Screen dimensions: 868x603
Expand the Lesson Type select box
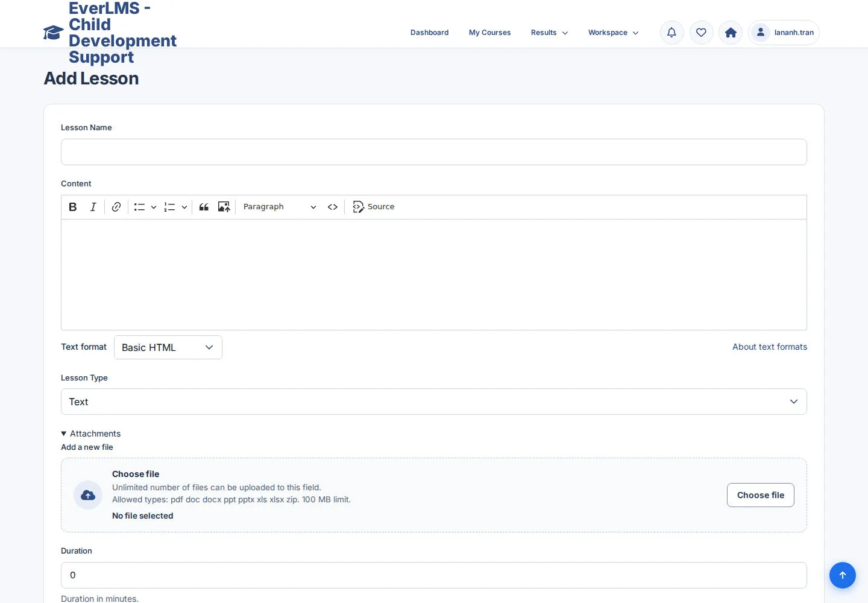434,402
